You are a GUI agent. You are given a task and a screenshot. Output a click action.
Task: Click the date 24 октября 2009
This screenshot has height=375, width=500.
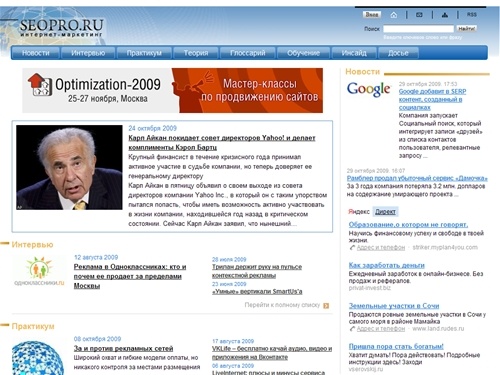pyautogui.click(x=152, y=128)
